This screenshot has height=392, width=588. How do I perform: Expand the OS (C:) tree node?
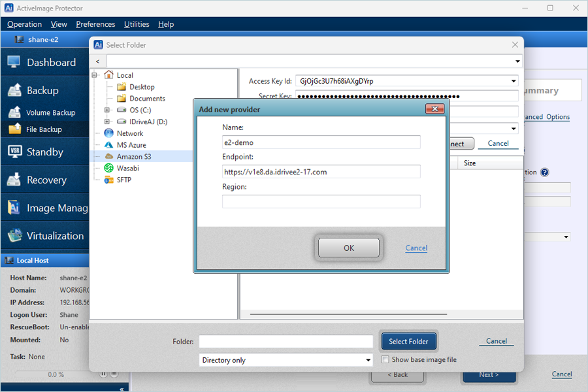click(x=107, y=110)
